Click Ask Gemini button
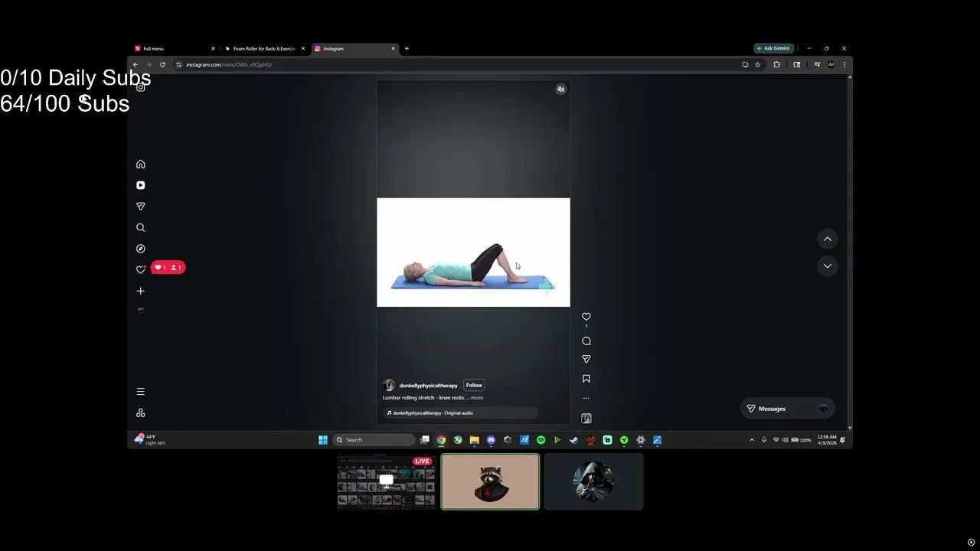980x551 pixels. pos(774,48)
